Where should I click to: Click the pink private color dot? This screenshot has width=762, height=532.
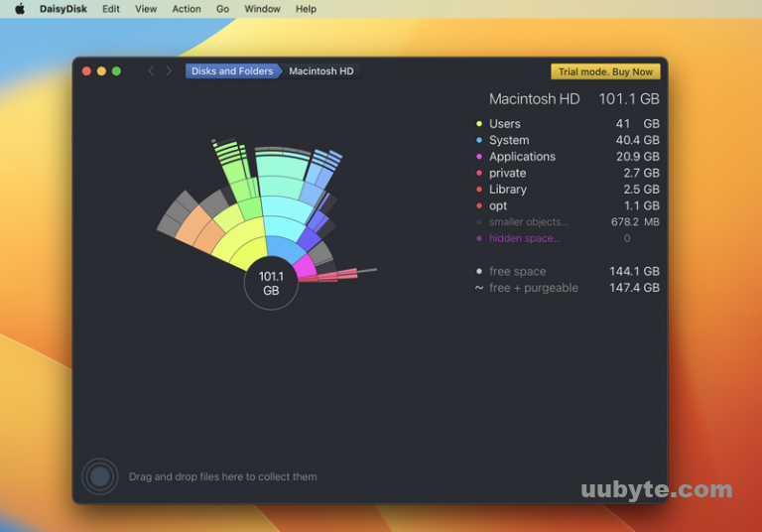(479, 173)
